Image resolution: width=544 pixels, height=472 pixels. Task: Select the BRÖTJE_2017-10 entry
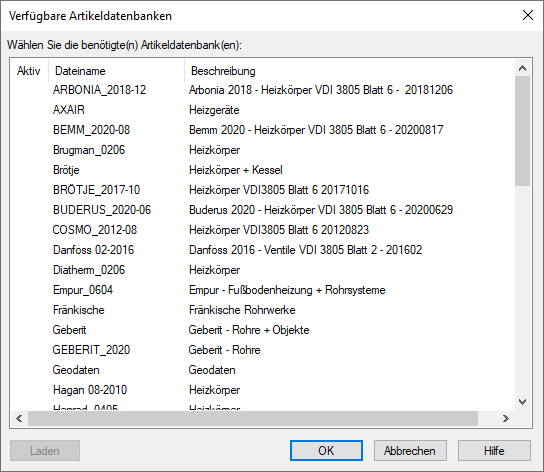(96, 190)
